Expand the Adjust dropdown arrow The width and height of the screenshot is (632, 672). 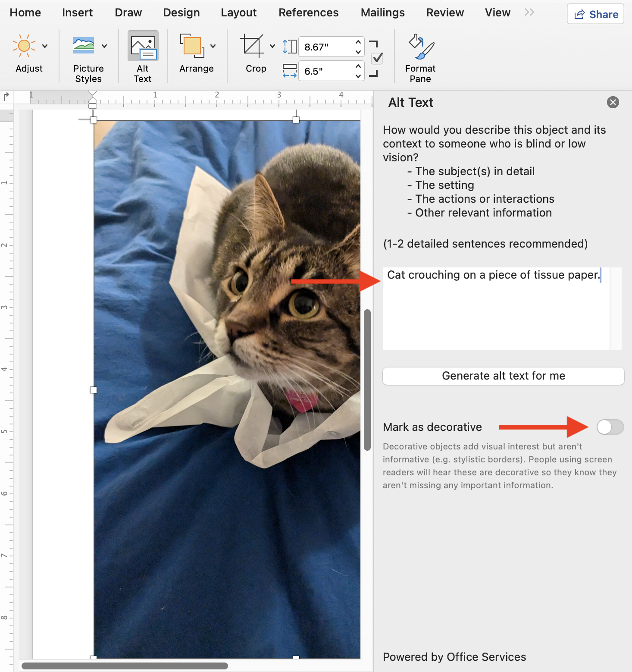click(45, 46)
